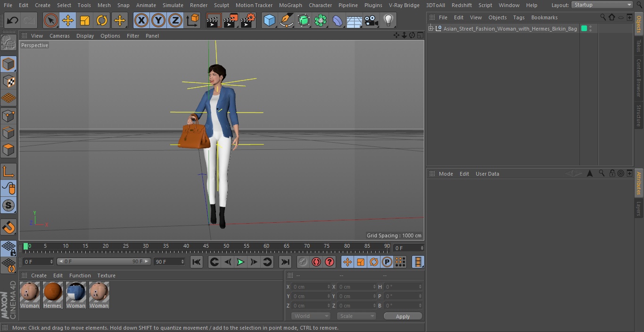Click Enable Axis tool icon

coord(8,171)
